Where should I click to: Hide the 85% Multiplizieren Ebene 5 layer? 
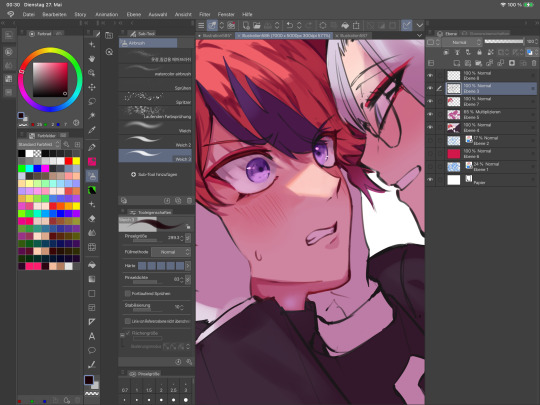(x=430, y=114)
